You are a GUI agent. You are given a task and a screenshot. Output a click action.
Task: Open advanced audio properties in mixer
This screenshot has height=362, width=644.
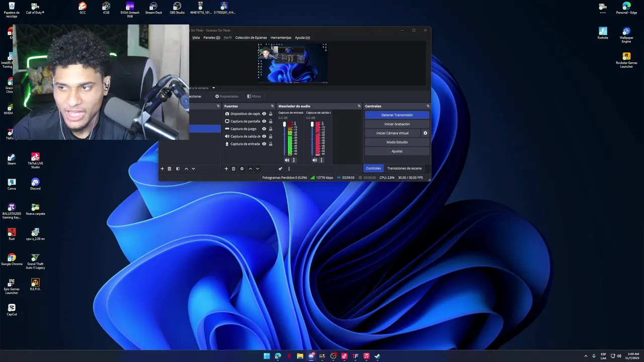coord(280,168)
